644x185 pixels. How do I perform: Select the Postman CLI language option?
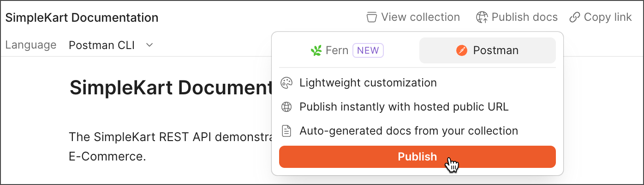pyautogui.click(x=102, y=45)
